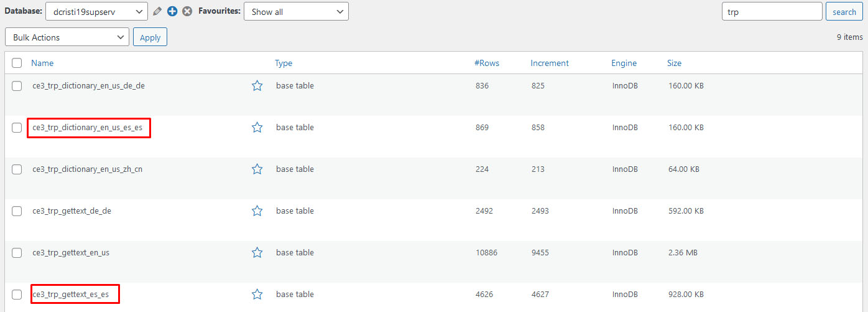This screenshot has height=312, width=868.
Task: Open table ce3_trp_dictionary_en_us_zh_cn
Action: [87, 169]
